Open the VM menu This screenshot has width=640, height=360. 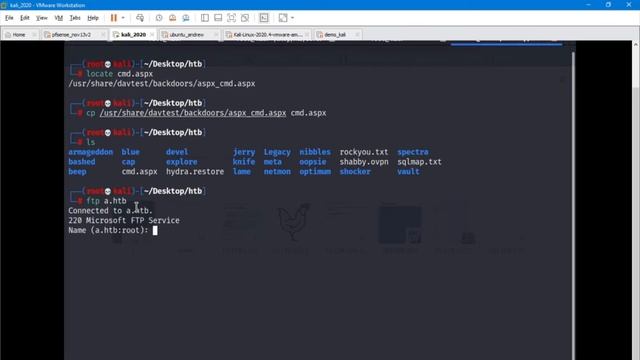[x=59, y=18]
